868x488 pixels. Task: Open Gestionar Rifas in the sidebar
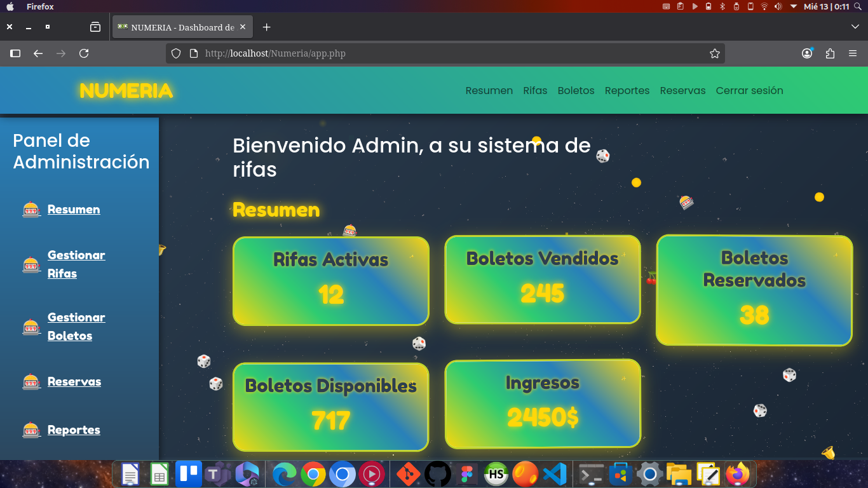click(x=76, y=264)
